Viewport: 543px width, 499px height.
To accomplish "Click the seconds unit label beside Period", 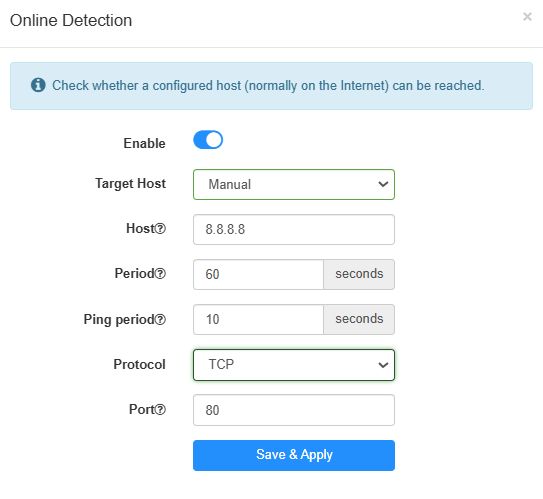I will tap(359, 274).
